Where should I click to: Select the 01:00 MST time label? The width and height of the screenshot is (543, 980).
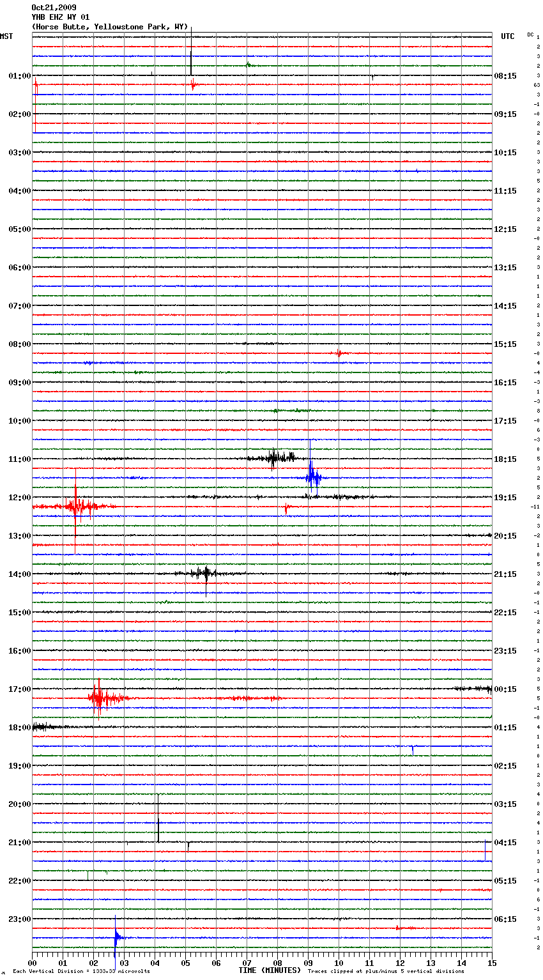point(20,76)
